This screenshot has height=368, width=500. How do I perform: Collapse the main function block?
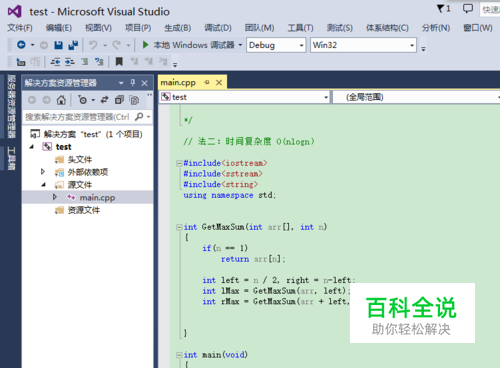tap(179, 355)
